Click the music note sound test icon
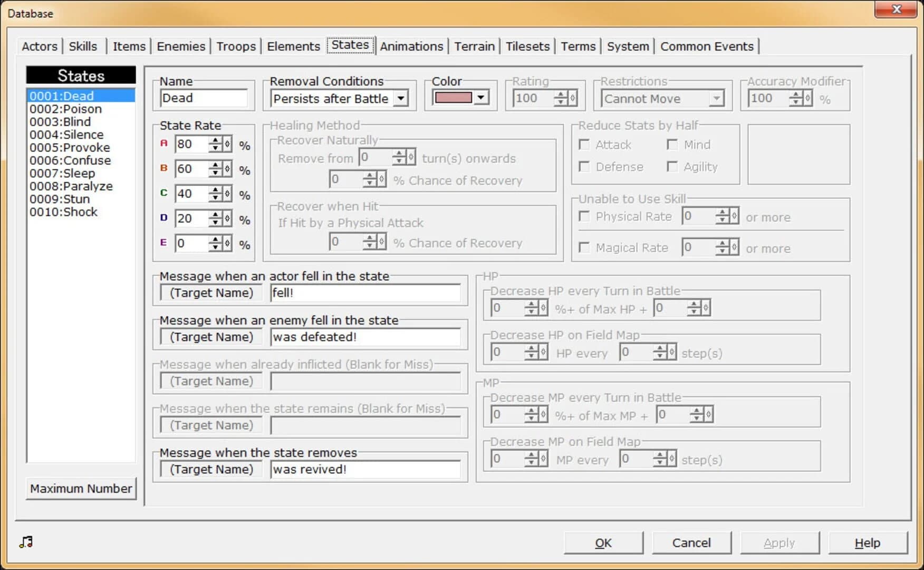Image resolution: width=924 pixels, height=570 pixels. pyautogui.click(x=25, y=541)
